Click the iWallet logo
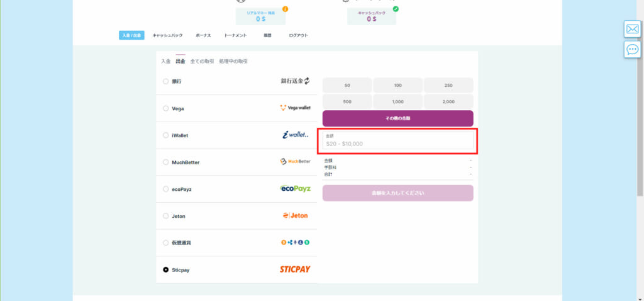This screenshot has width=644, height=301. (296, 135)
